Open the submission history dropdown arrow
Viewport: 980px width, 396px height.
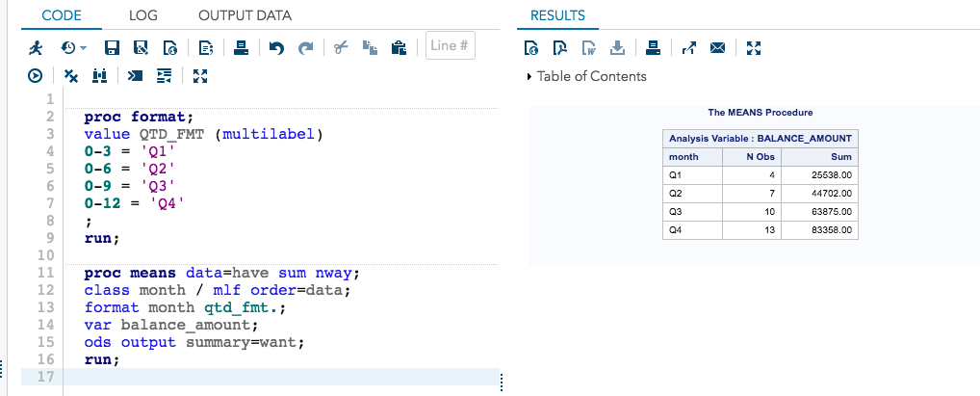83,47
